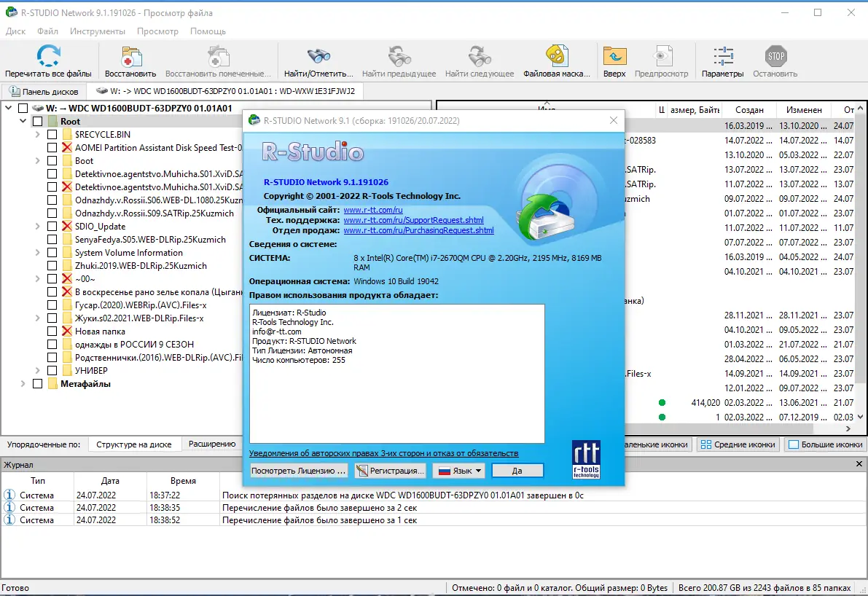Image resolution: width=868 pixels, height=596 pixels.
Task: Collapse the W: drive tree node
Action: point(7,107)
